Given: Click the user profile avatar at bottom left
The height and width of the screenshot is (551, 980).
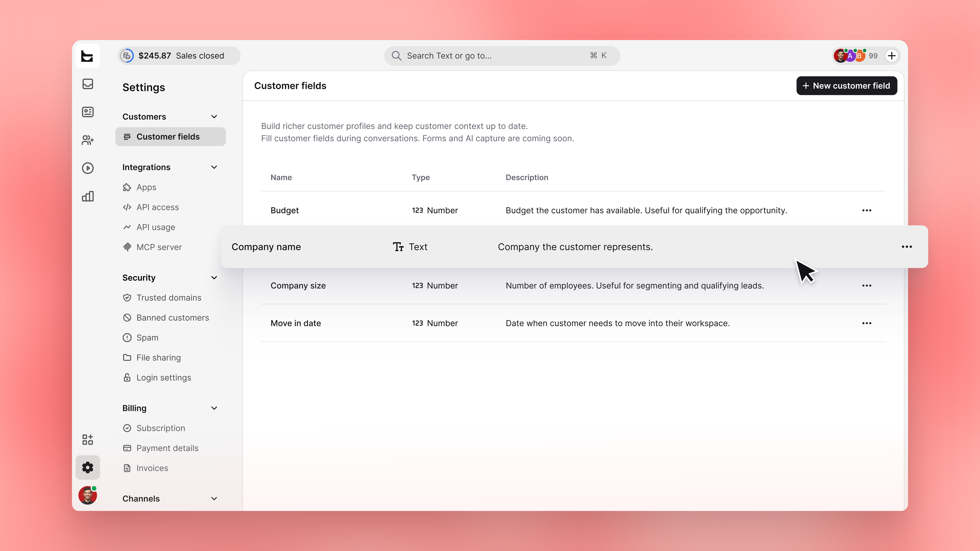Looking at the screenshot, I should point(88,495).
